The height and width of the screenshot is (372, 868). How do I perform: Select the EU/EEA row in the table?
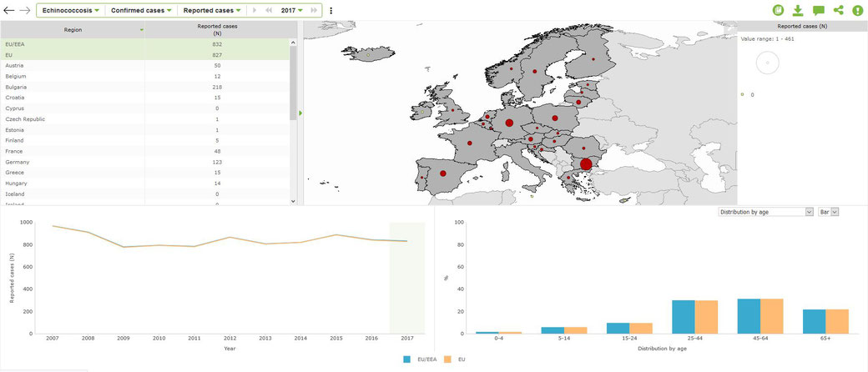click(x=144, y=43)
